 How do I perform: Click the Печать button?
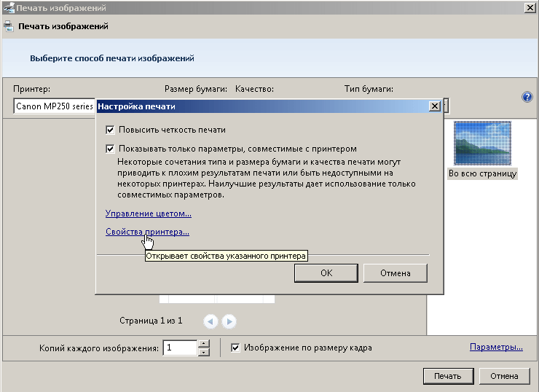click(447, 376)
